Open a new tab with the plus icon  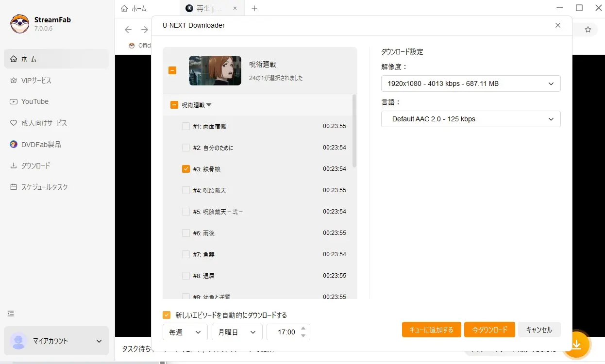point(254,8)
